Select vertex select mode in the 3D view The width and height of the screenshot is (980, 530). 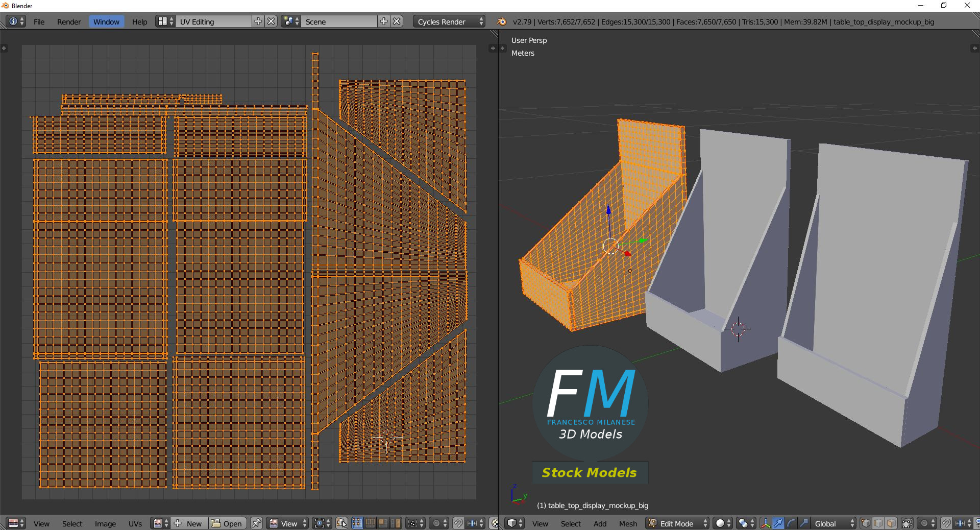866,523
